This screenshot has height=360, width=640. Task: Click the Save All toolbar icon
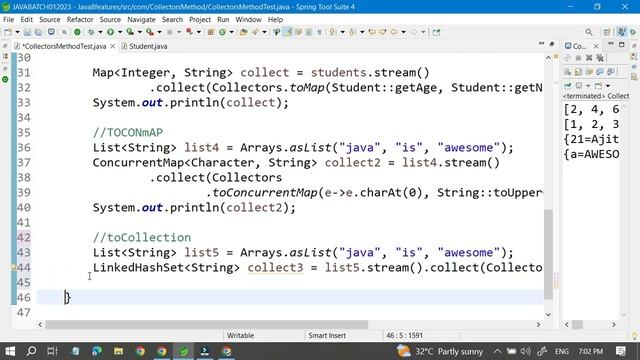(x=38, y=32)
